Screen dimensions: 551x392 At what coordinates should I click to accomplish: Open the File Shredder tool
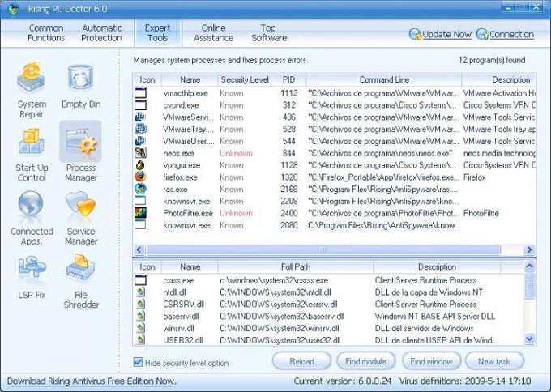[x=81, y=282]
